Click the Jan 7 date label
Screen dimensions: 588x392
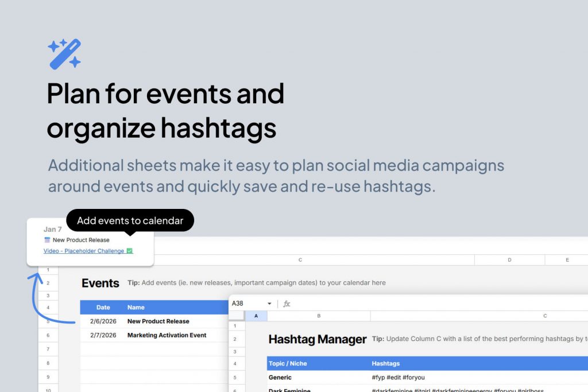click(52, 229)
